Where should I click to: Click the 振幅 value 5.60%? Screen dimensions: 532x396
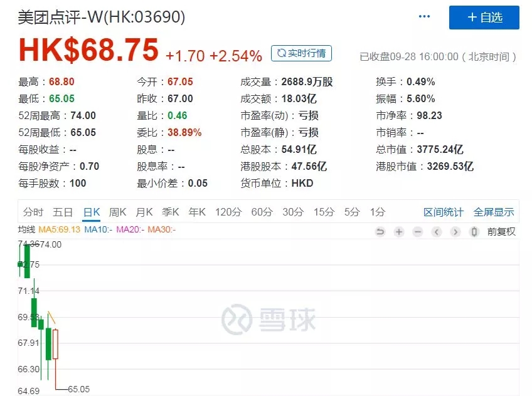tap(421, 98)
